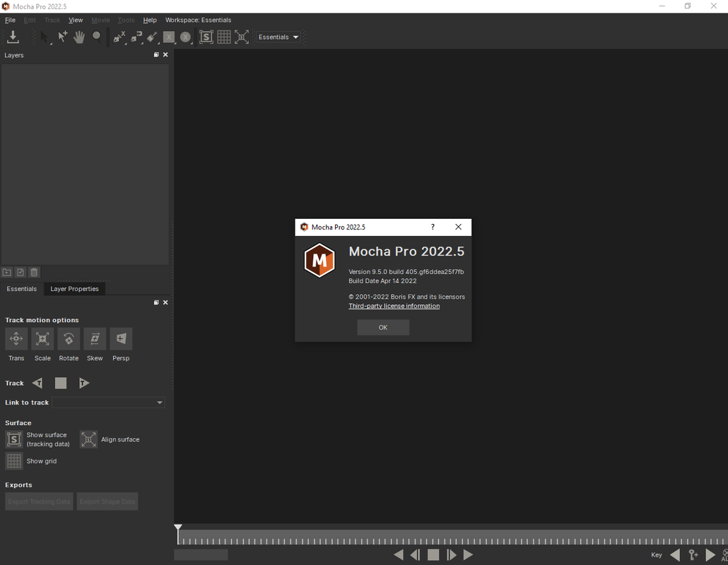Image resolution: width=728 pixels, height=565 pixels.
Task: Select the Pan hand tool
Action: click(79, 37)
